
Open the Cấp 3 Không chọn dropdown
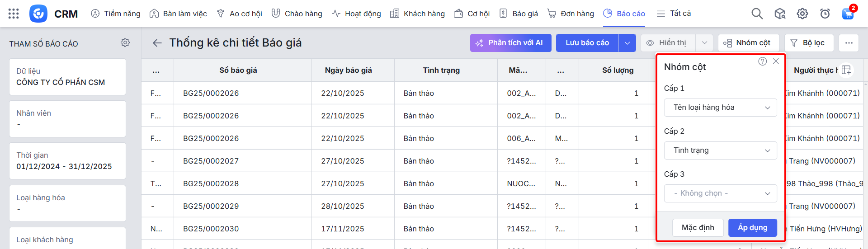tap(720, 193)
